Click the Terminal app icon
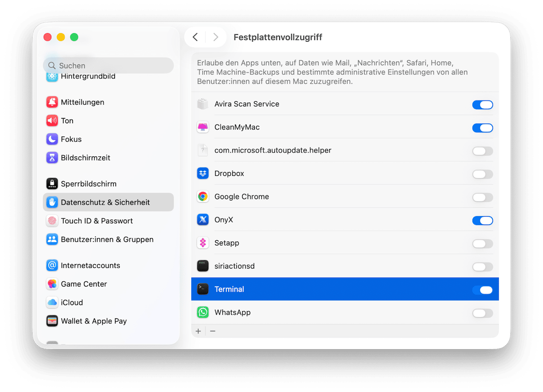 tap(203, 289)
